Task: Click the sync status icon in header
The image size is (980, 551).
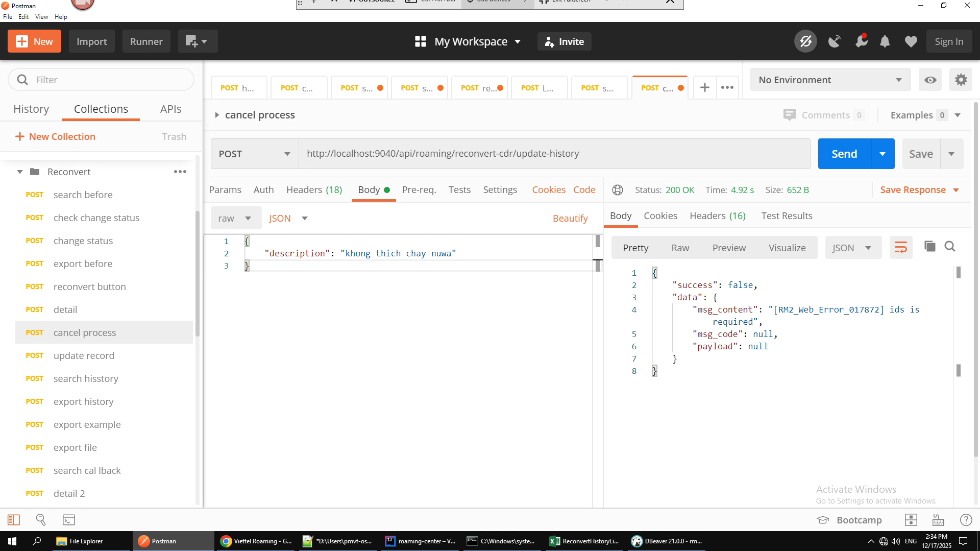Action: [805, 41]
